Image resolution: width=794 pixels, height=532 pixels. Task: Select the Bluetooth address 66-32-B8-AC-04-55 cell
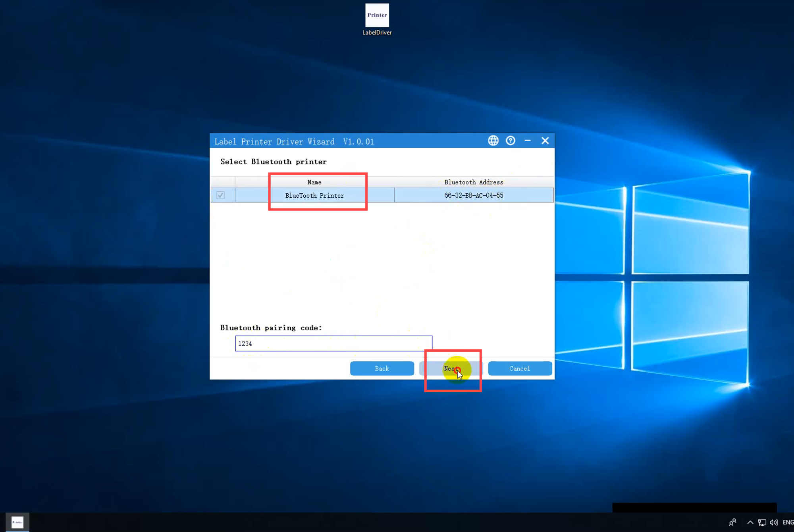(x=474, y=195)
